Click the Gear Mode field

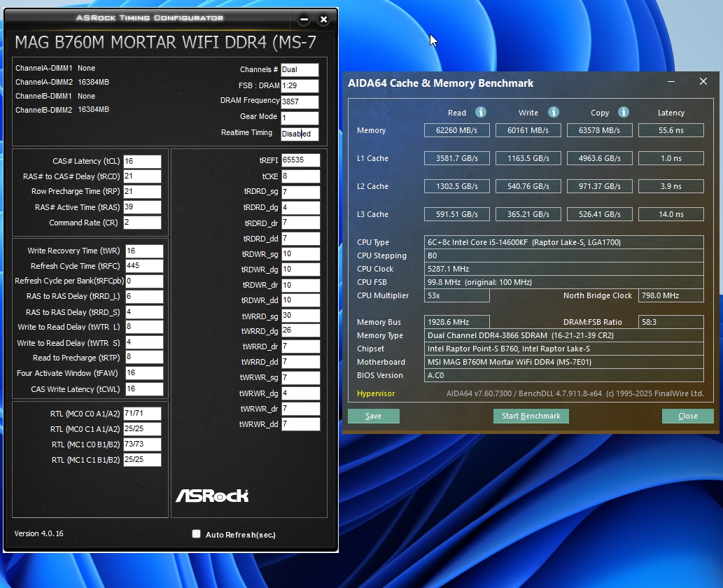300,118
